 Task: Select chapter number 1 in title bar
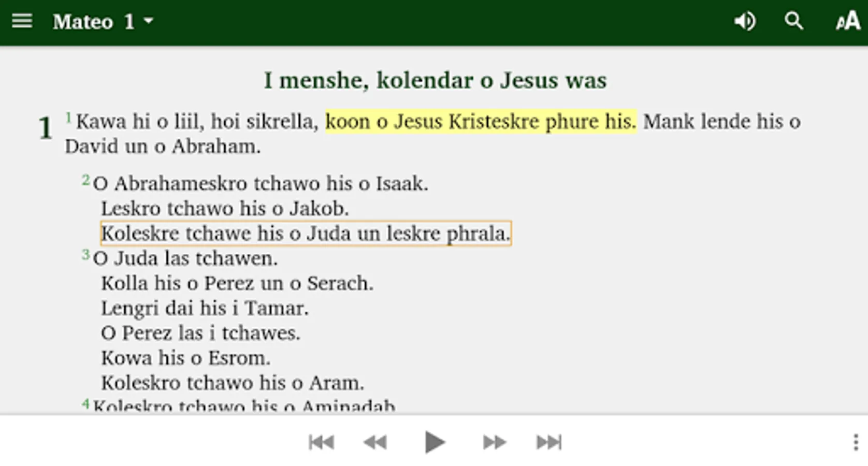[x=129, y=22]
